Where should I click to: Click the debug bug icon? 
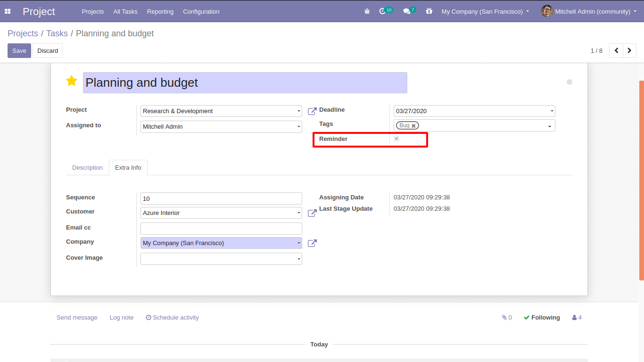367,11
